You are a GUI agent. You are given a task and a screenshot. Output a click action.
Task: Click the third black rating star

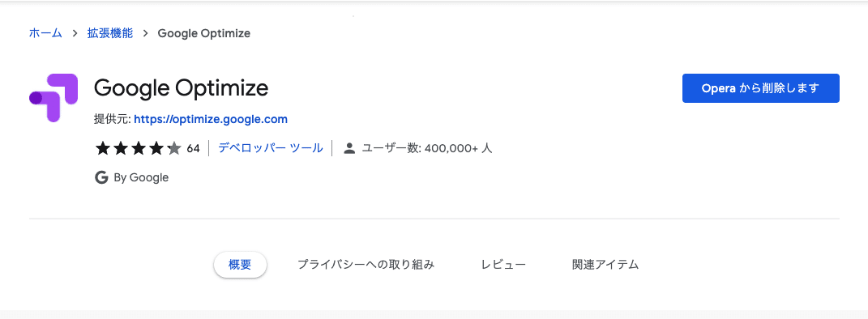click(x=139, y=148)
